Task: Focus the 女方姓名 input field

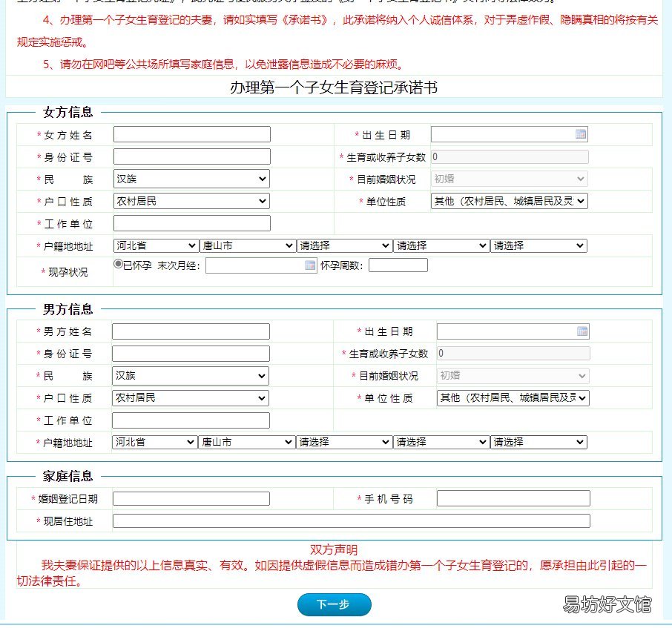Action: (192, 134)
